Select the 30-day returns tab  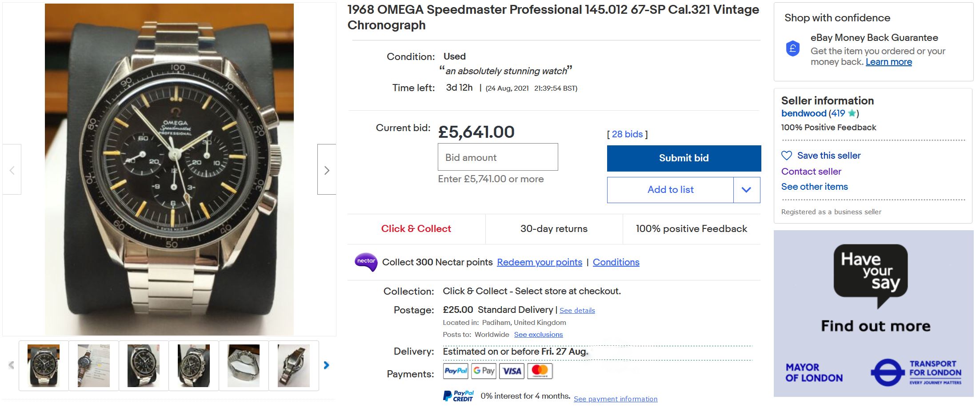[554, 229]
